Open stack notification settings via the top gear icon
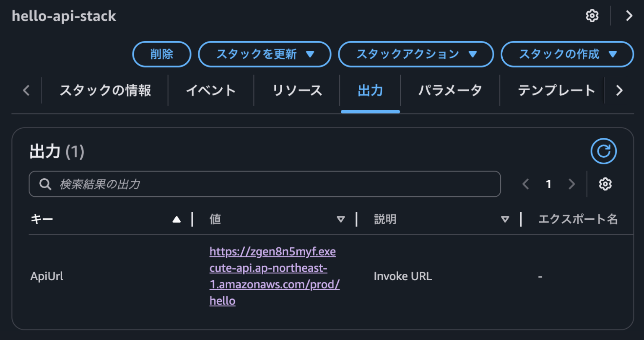Viewport: 644px width, 340px height. [x=592, y=16]
